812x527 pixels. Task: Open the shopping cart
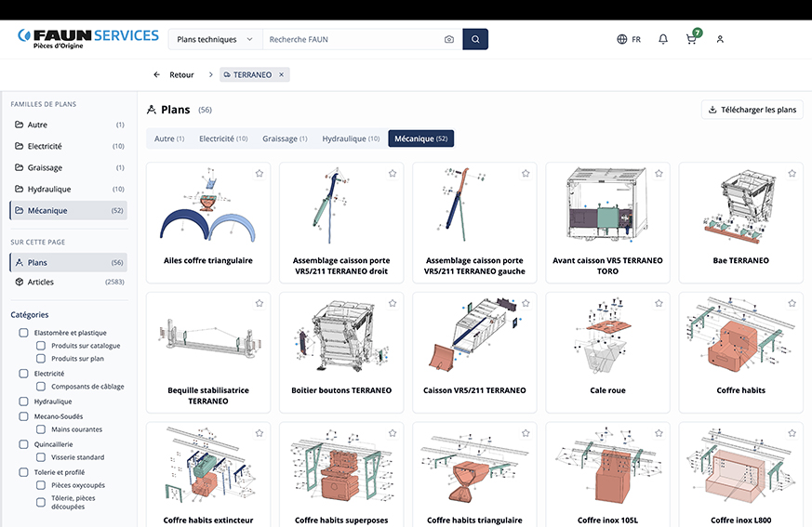point(691,40)
